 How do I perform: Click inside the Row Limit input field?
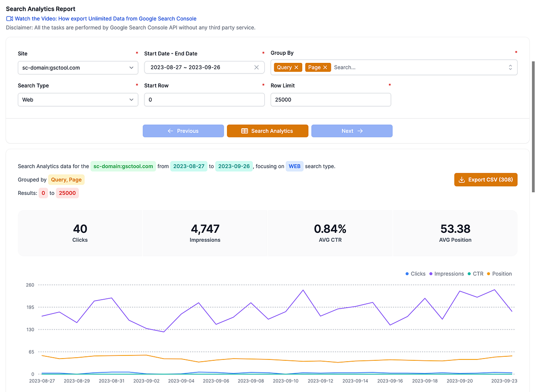330,99
